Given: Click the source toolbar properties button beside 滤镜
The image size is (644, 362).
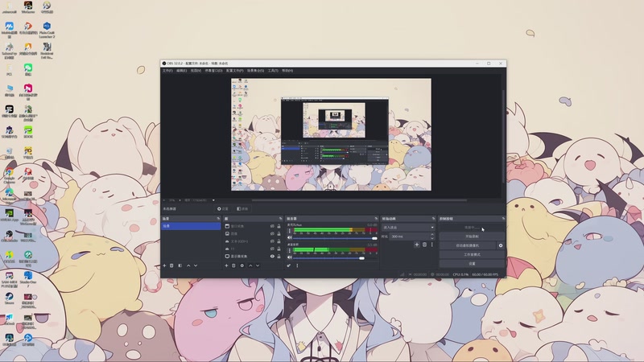Looking at the screenshot, I should click(223, 209).
